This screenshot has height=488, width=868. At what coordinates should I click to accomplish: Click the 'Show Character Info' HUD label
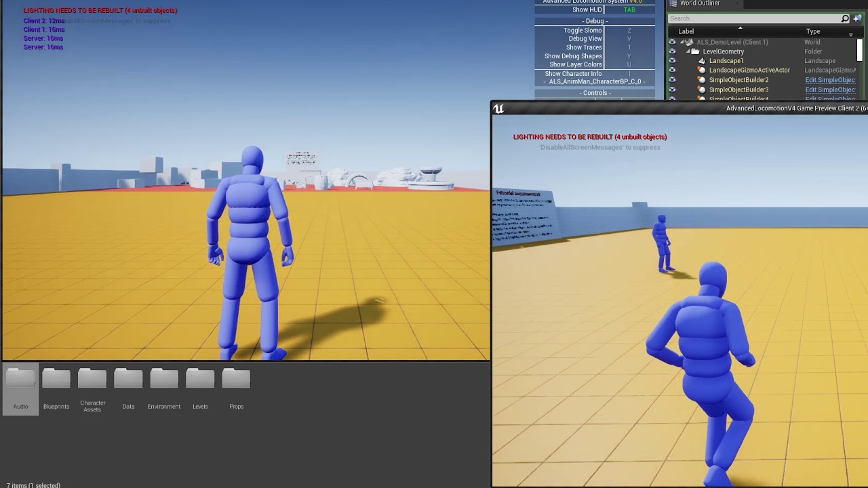click(x=573, y=74)
